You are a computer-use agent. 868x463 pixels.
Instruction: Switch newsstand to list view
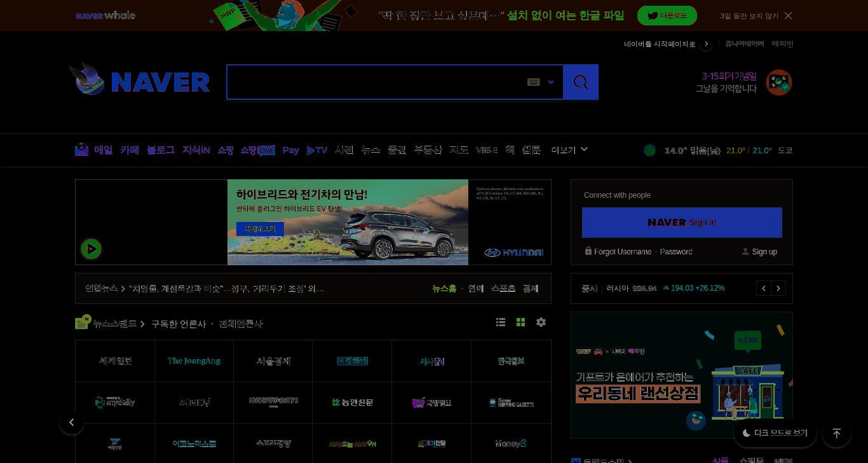(501, 322)
